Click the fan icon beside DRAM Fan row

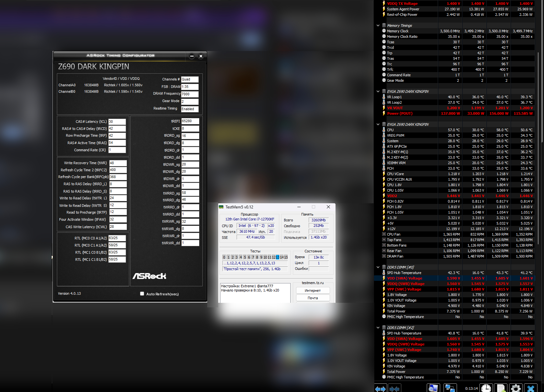(x=384, y=256)
